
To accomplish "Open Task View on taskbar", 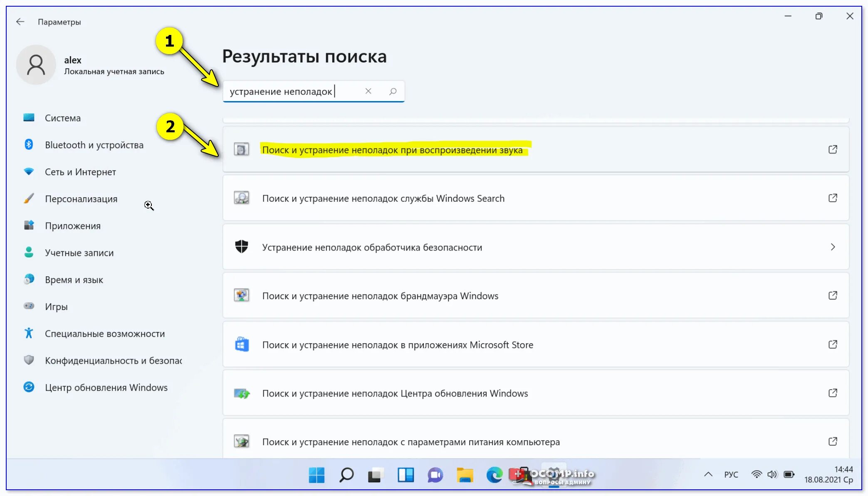I will (376, 475).
